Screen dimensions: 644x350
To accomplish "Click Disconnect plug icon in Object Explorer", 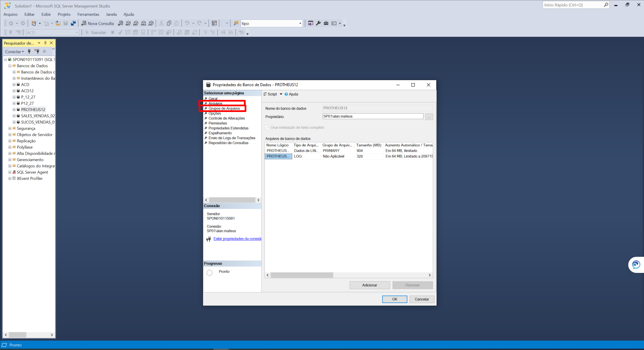I will (x=37, y=51).
